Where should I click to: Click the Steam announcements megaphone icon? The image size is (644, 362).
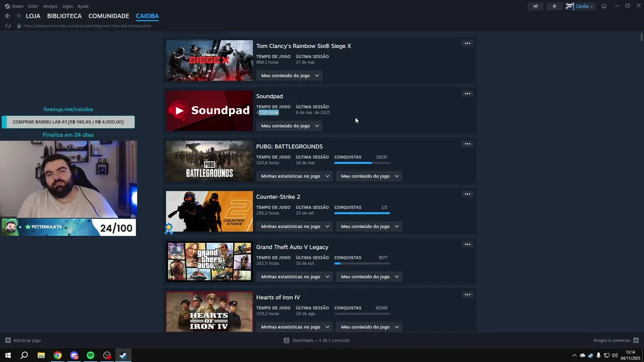[x=535, y=6]
